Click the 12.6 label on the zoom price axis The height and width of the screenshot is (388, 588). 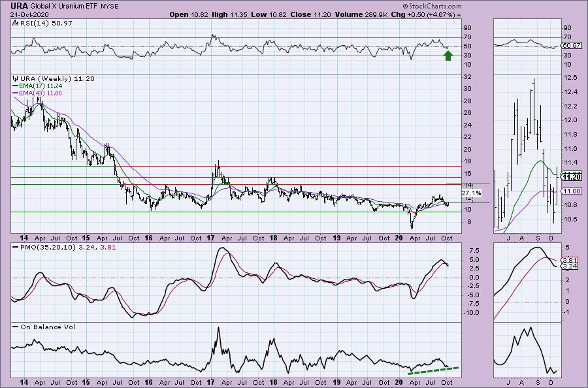tap(570, 78)
